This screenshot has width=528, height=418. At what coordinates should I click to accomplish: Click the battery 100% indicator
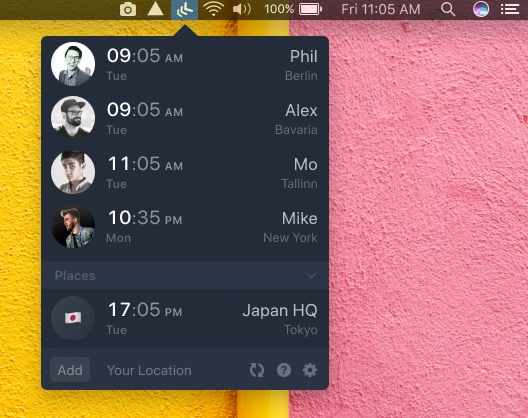click(x=293, y=9)
